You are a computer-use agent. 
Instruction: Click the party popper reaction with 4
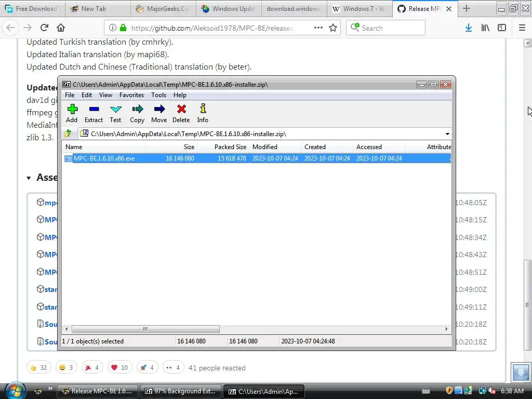click(92, 367)
